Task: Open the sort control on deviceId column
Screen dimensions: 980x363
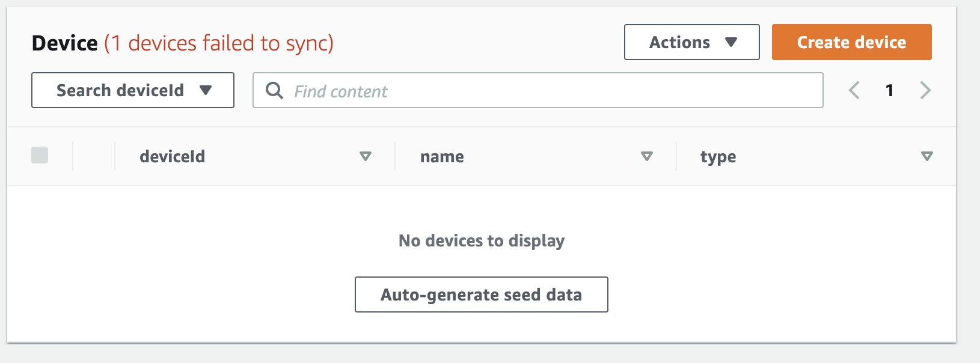Action: [365, 156]
